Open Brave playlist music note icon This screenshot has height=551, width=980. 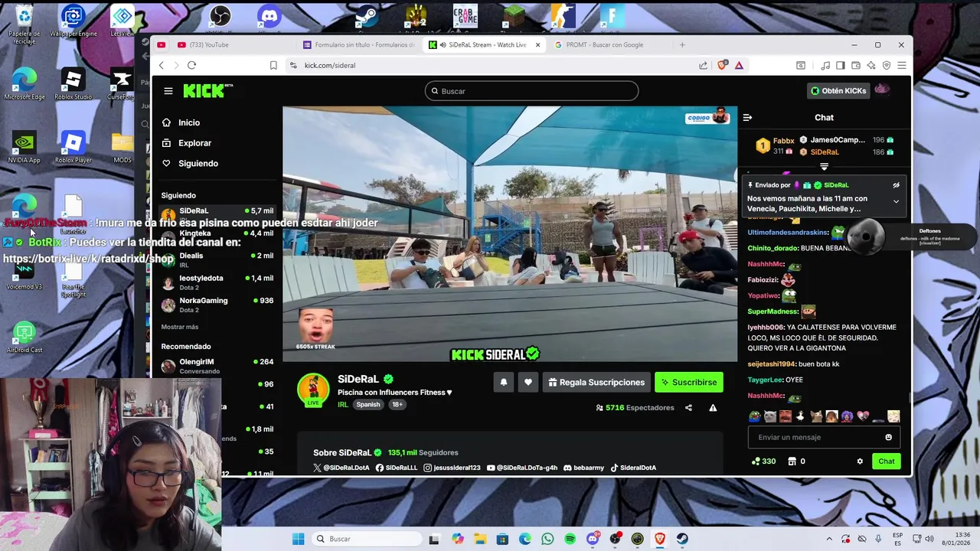tap(825, 65)
